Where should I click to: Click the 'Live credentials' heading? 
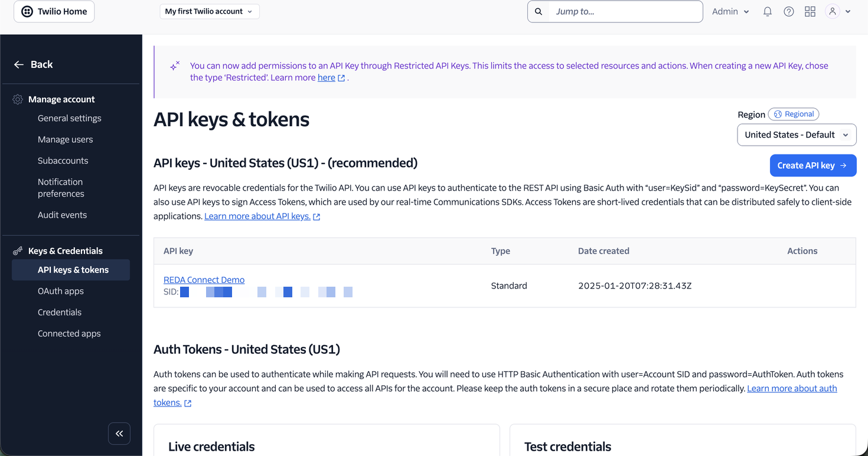[x=211, y=447]
